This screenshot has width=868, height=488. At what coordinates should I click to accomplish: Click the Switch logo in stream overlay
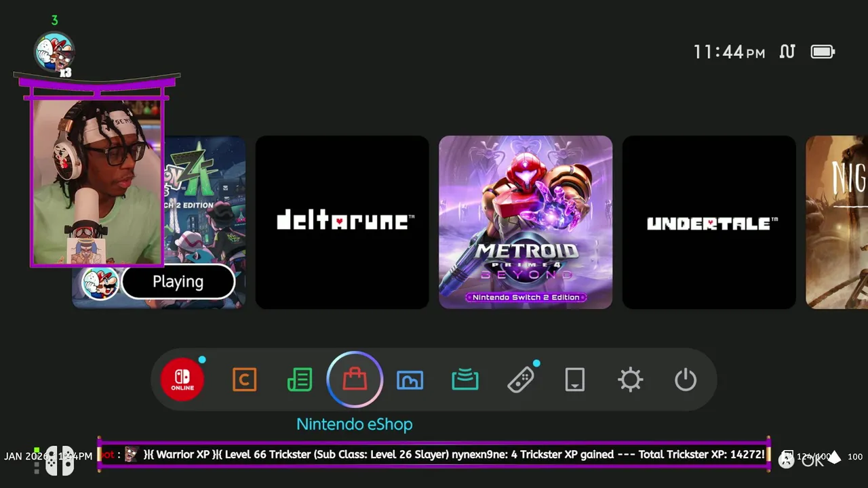point(60,461)
